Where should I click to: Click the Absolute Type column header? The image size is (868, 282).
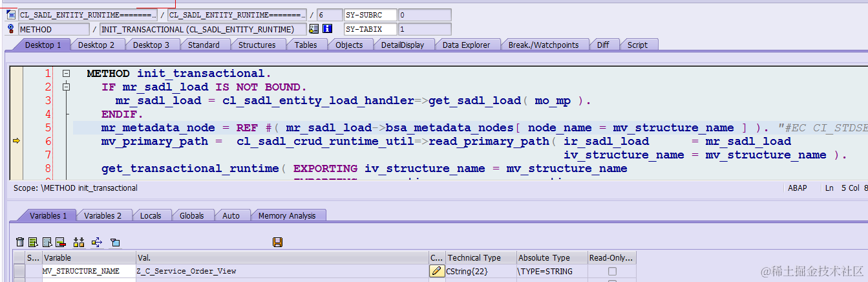click(552, 257)
